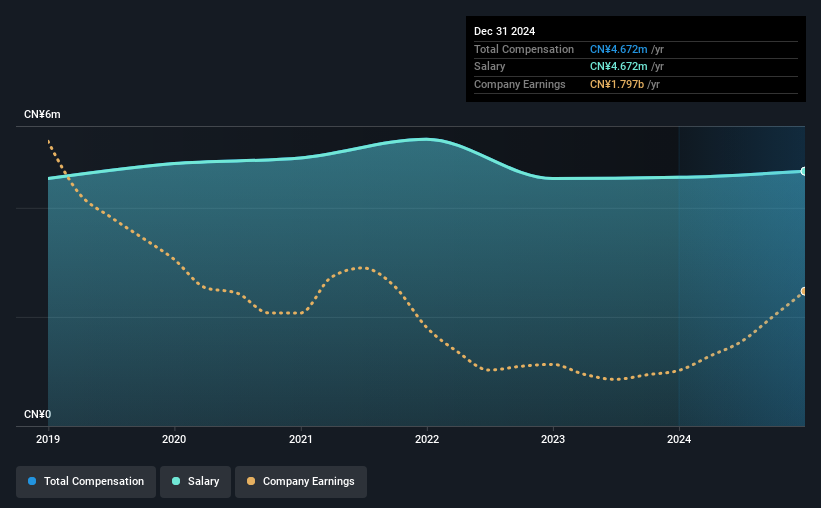
Task: Click the CN¥6m y-axis label
Action: [42, 115]
